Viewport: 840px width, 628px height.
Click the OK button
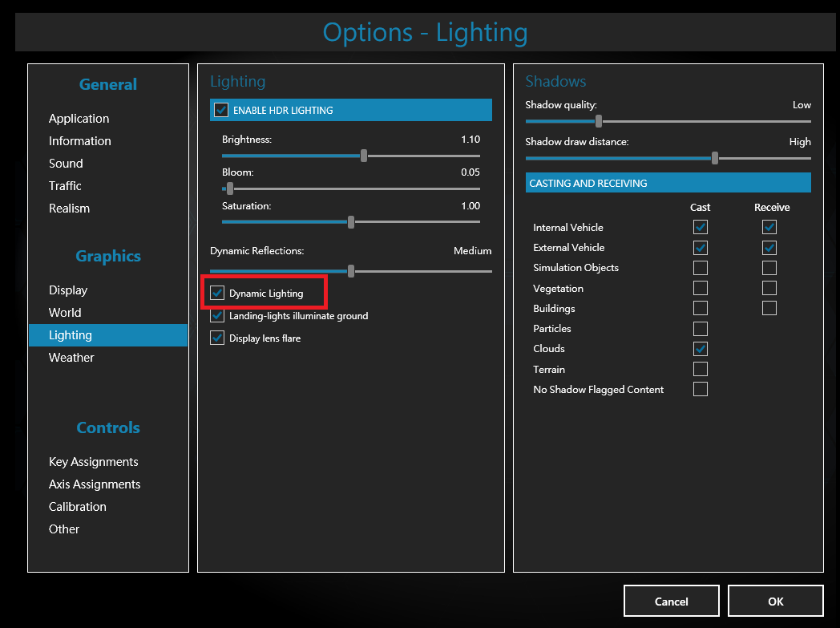tap(775, 601)
